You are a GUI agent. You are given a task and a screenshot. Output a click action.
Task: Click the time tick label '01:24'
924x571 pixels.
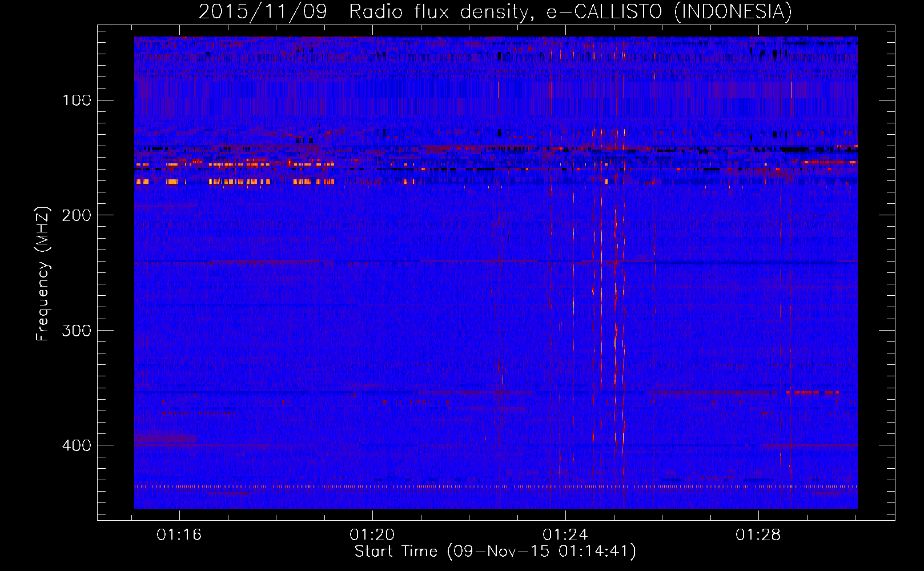(x=565, y=535)
